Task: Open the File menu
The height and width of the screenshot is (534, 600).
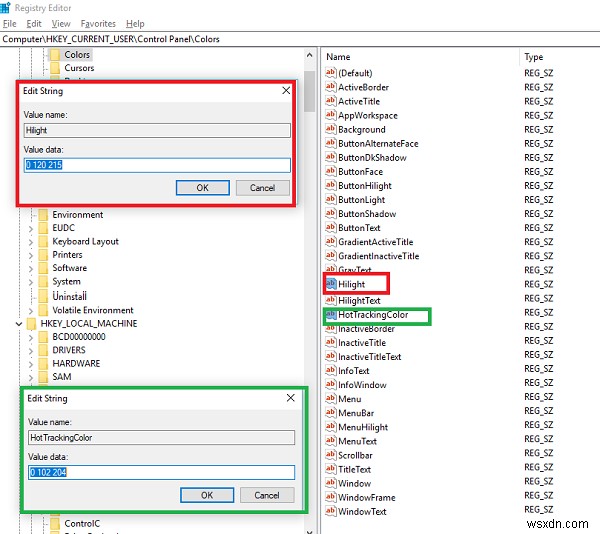Action: pos(10,24)
